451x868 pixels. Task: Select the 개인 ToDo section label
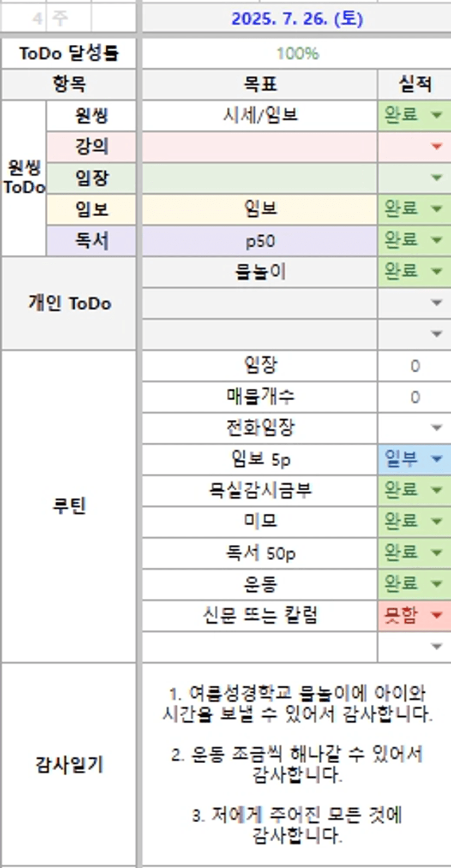click(x=69, y=303)
